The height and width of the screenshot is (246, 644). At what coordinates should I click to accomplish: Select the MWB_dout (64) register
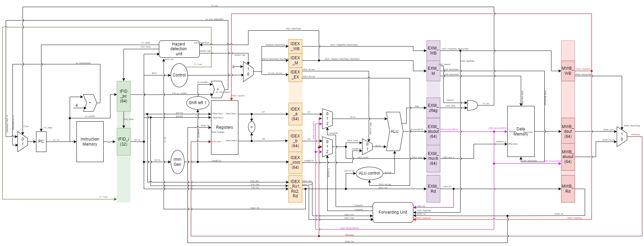point(568,131)
